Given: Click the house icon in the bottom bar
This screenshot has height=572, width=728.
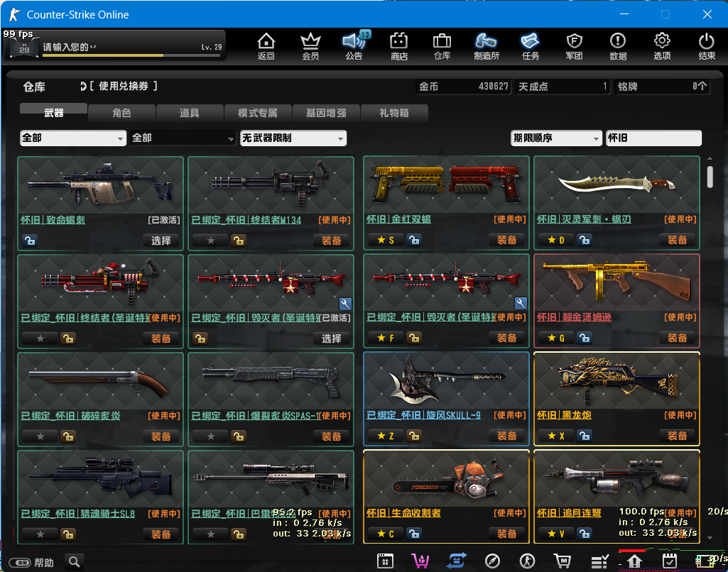Looking at the screenshot, I should tap(634, 562).
